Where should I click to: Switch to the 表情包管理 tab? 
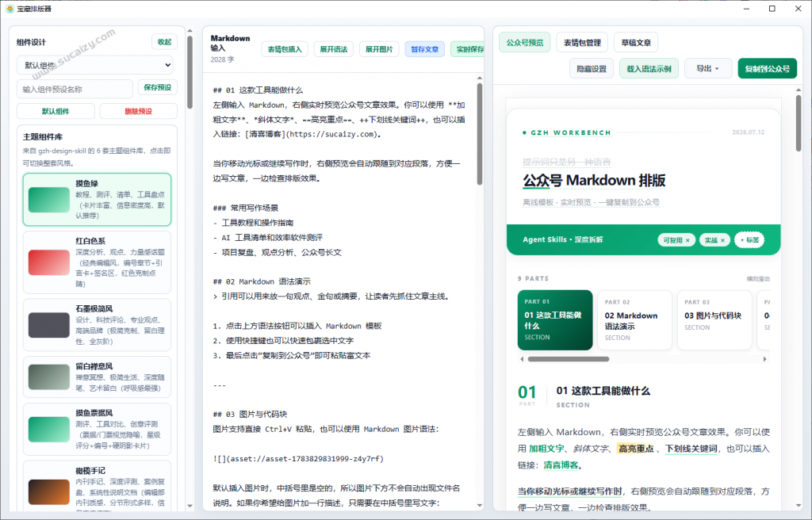tap(582, 43)
